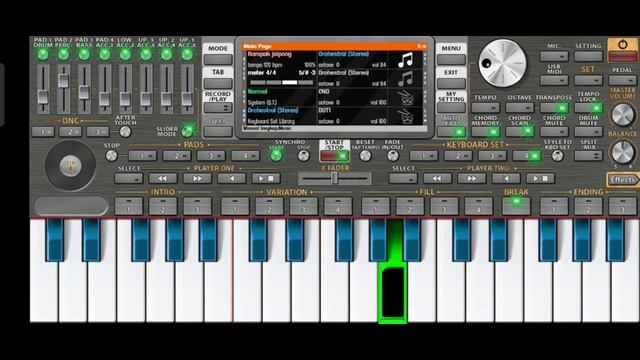Click the Start/Stop button
The width and height of the screenshot is (640, 360).
(x=334, y=156)
